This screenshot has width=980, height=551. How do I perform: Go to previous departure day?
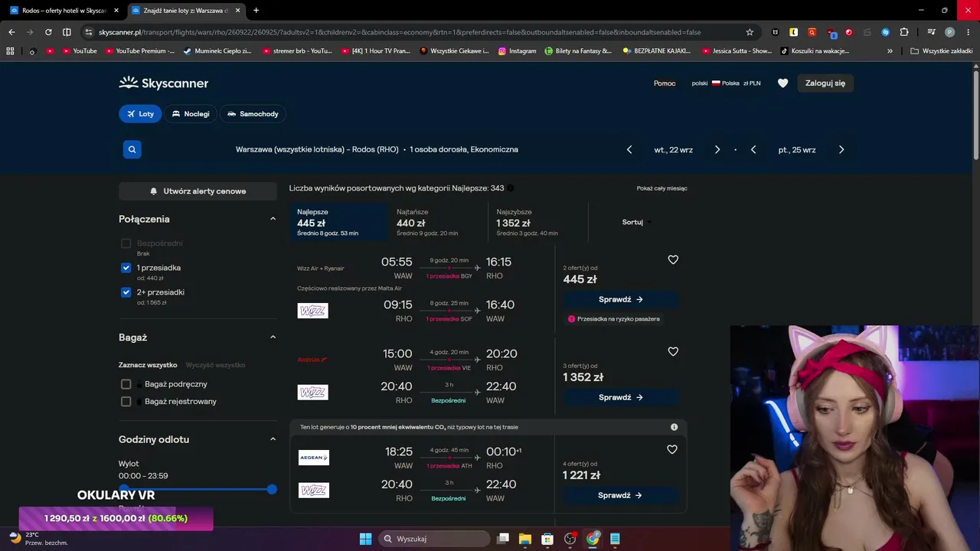click(629, 150)
